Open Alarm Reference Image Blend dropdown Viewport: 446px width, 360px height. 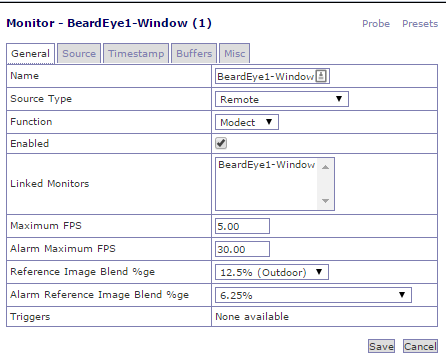pos(313,295)
